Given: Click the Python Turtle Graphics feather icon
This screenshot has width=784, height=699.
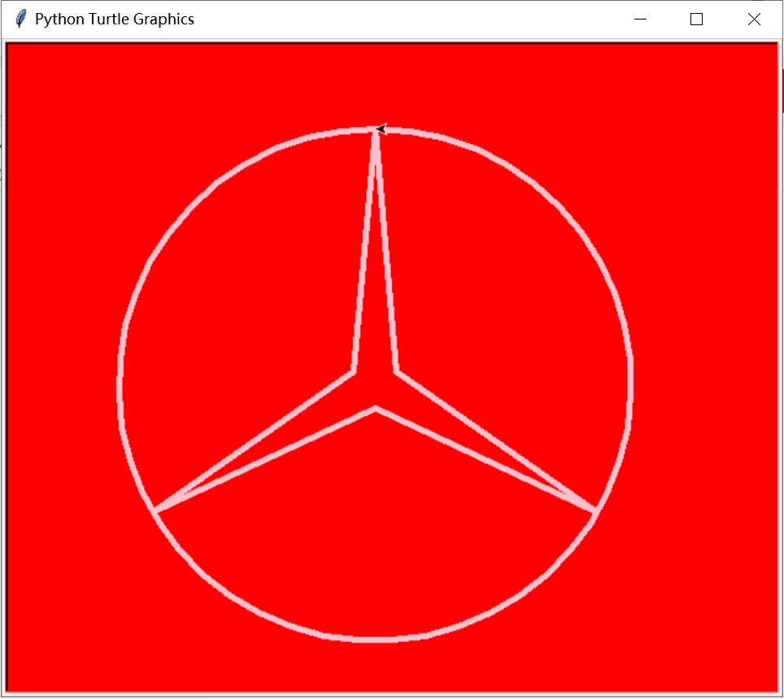Looking at the screenshot, I should [20, 19].
